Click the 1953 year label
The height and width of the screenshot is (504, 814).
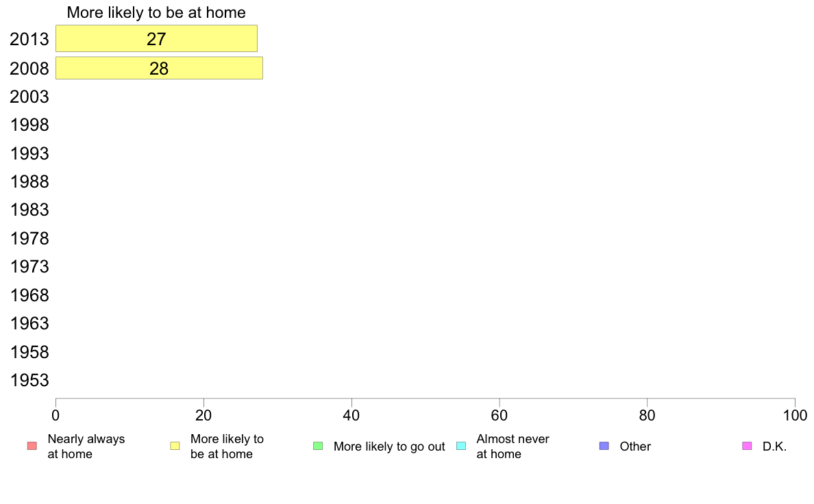[29, 381]
